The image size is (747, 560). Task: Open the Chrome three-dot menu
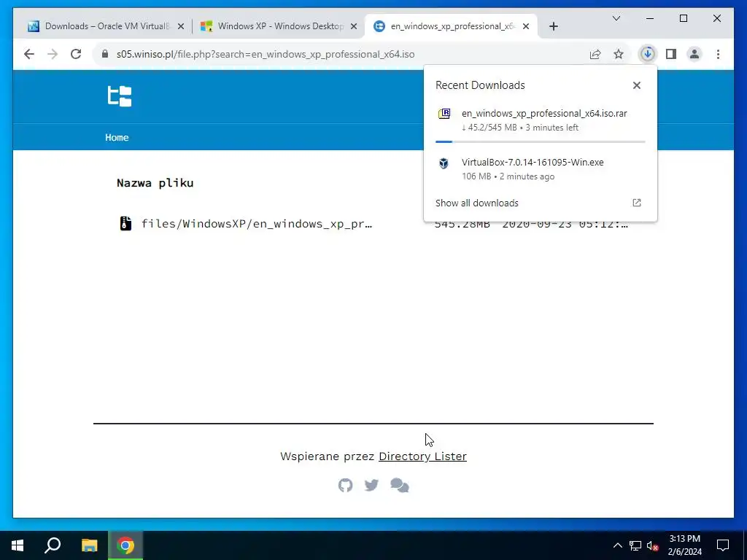coord(718,54)
